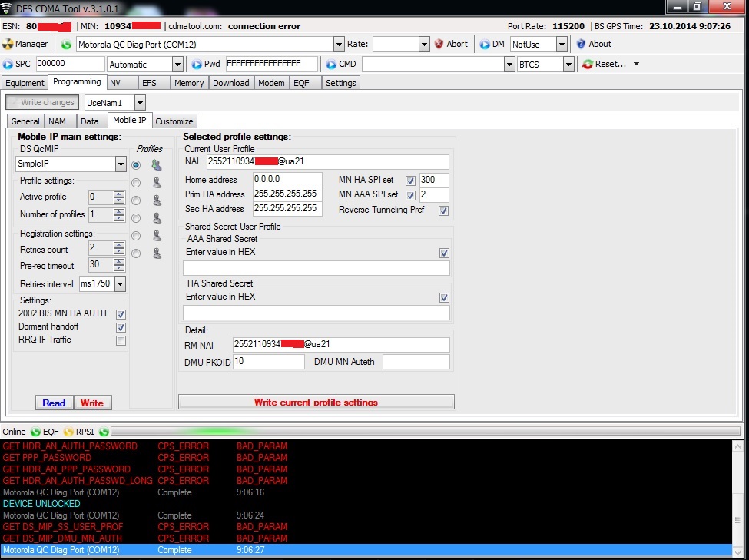Switch to the General sub-tab
This screenshot has height=560, width=749.
tap(25, 121)
